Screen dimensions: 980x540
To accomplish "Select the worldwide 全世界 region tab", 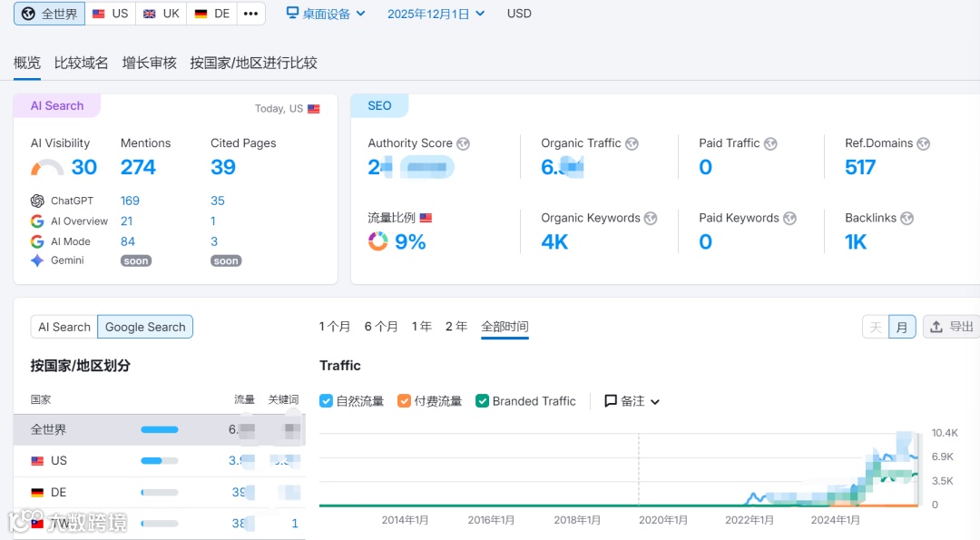I will tap(49, 14).
